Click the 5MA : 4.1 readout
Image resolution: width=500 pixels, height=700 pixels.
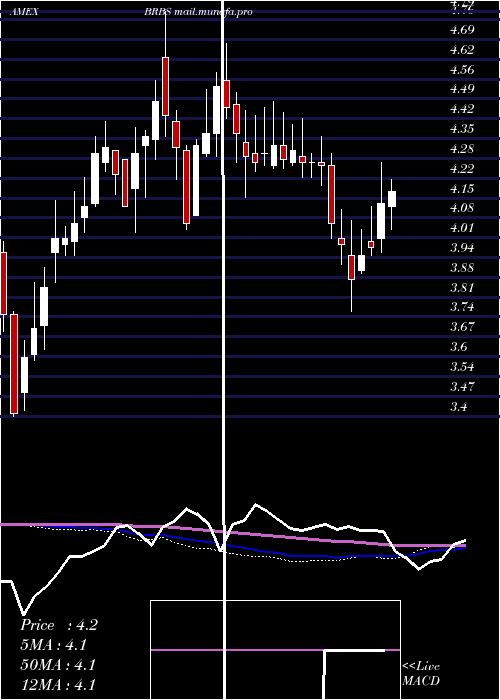(54, 645)
